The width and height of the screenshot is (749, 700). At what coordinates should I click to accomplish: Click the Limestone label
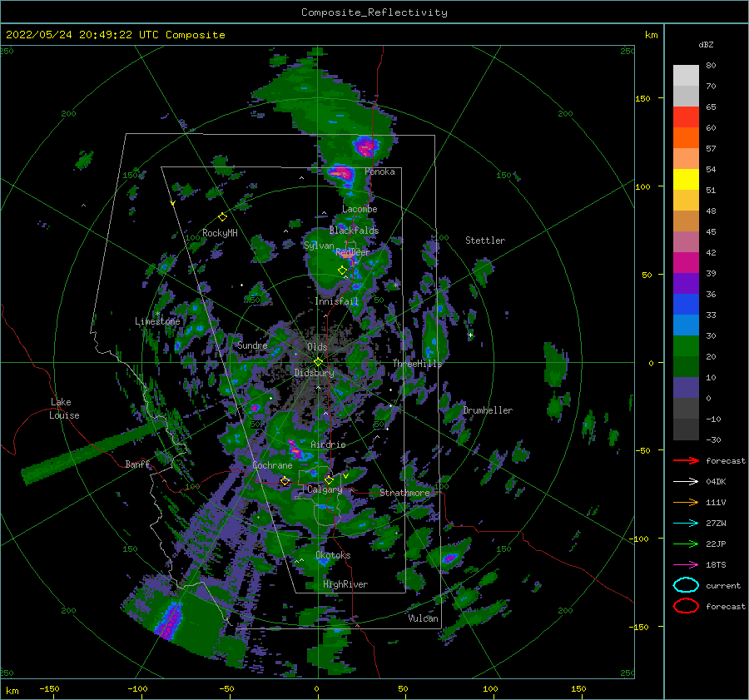pos(157,321)
